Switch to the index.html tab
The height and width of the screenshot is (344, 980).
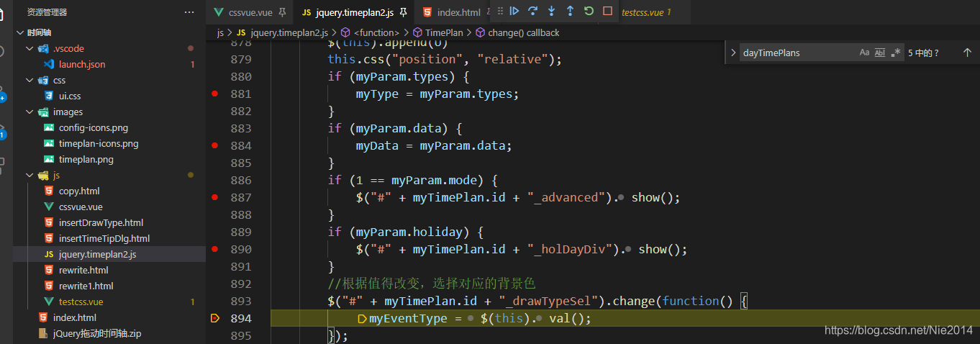tap(459, 12)
